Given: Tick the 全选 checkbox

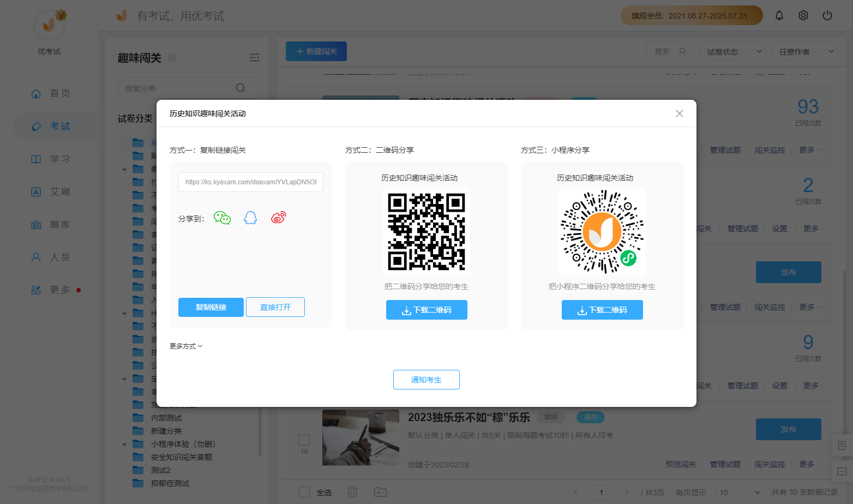Looking at the screenshot, I should click(304, 492).
